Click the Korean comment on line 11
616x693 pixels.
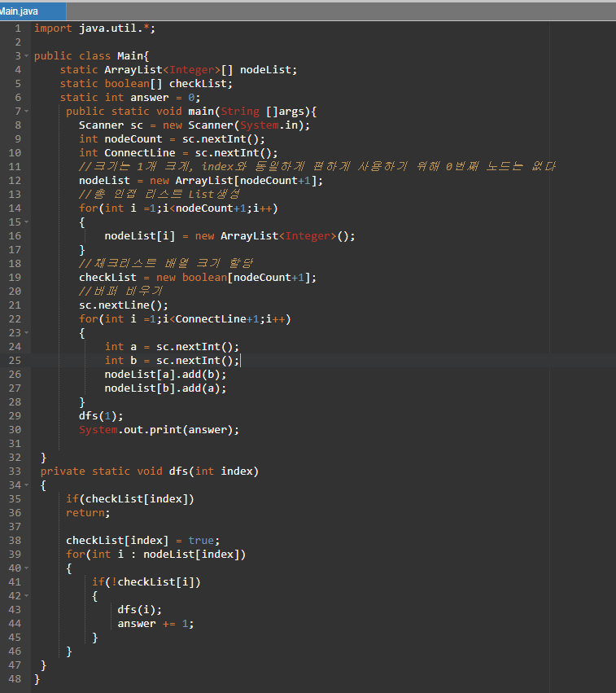pyautogui.click(x=317, y=167)
